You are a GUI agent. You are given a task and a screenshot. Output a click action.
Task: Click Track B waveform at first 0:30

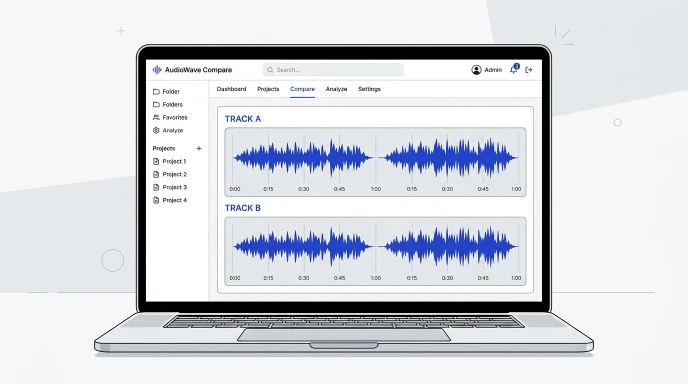click(304, 246)
